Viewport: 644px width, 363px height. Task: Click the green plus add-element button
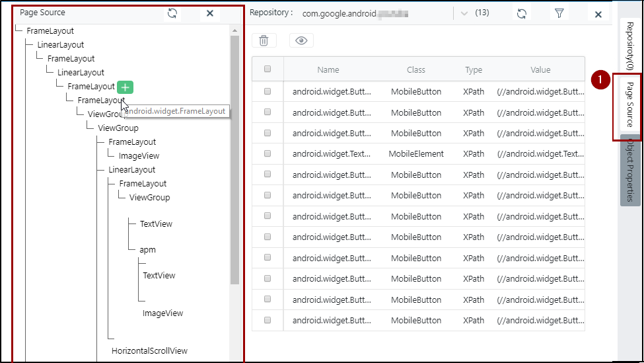[x=125, y=87]
